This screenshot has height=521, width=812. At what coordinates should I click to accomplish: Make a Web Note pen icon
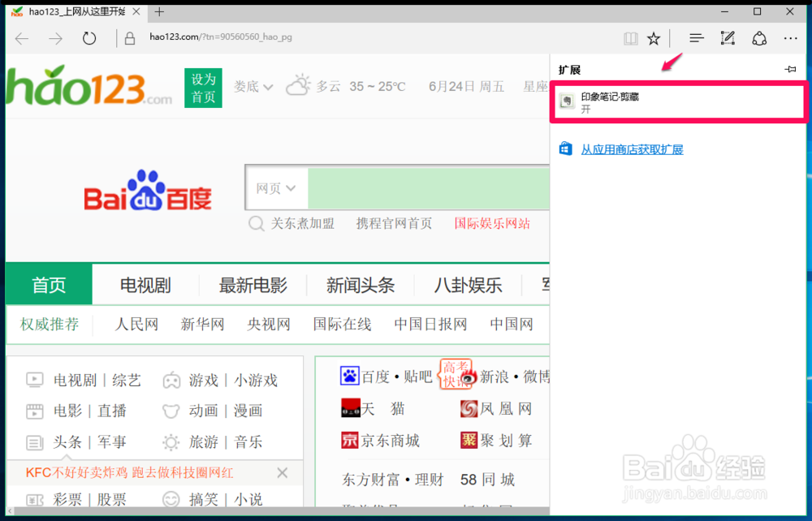728,38
